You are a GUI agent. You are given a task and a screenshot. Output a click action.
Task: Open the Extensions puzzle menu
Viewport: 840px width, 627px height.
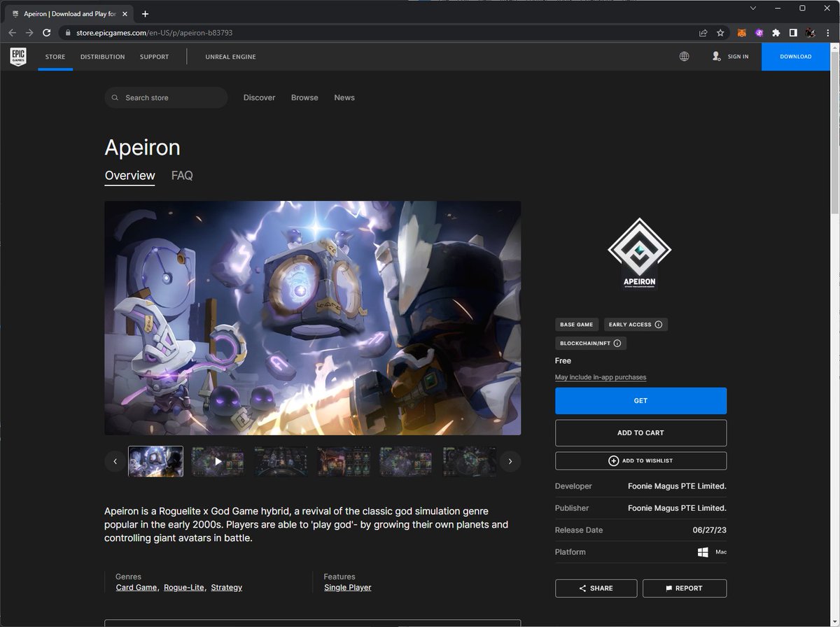click(x=776, y=33)
